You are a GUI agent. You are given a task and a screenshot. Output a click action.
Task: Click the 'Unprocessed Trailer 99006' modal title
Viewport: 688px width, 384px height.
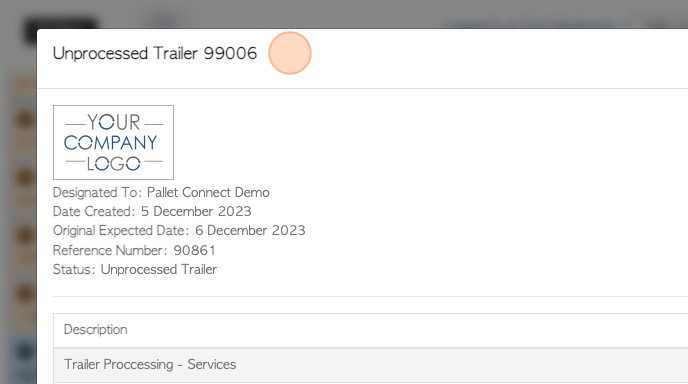coord(155,53)
